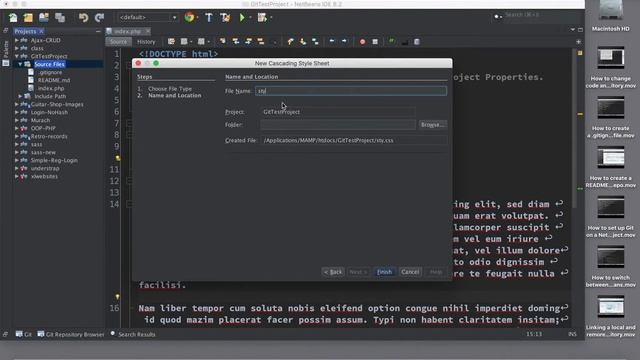Select the Murach project
The height and width of the screenshot is (360, 640).
(40, 120)
